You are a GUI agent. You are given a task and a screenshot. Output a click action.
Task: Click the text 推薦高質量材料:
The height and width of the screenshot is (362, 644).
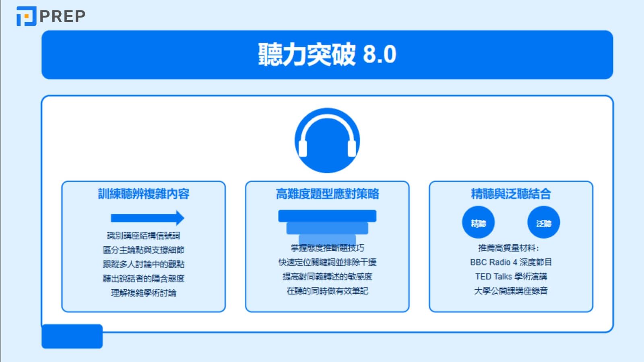coord(509,248)
